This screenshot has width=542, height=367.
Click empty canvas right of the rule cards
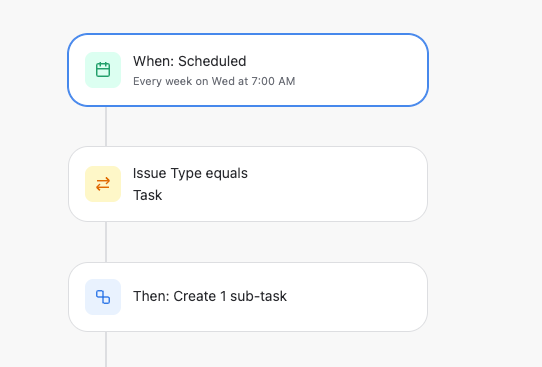[x=484, y=183]
